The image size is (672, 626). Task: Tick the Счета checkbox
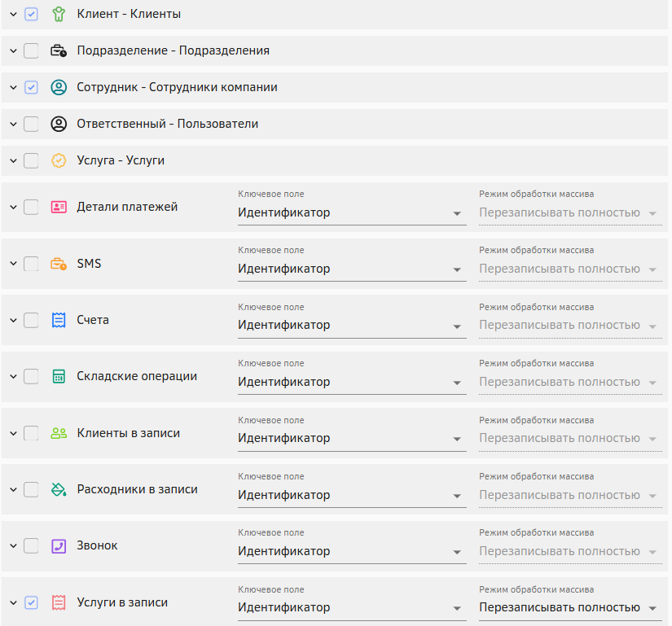31,320
